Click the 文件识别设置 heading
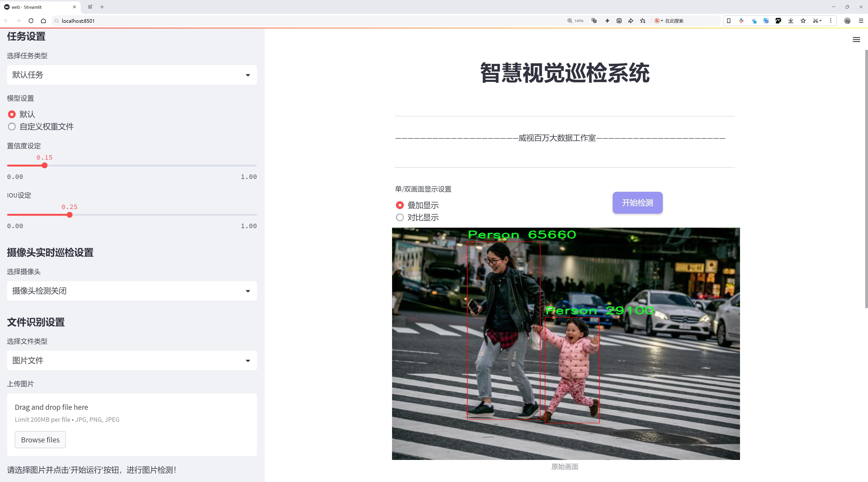This screenshot has height=482, width=868. coord(36,322)
